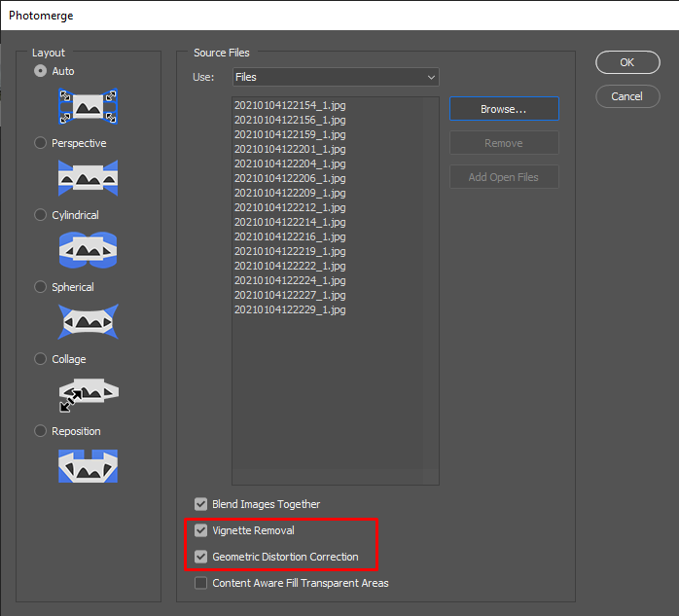Click Cancel to dismiss Photomerge
The height and width of the screenshot is (616, 679).
(x=626, y=96)
